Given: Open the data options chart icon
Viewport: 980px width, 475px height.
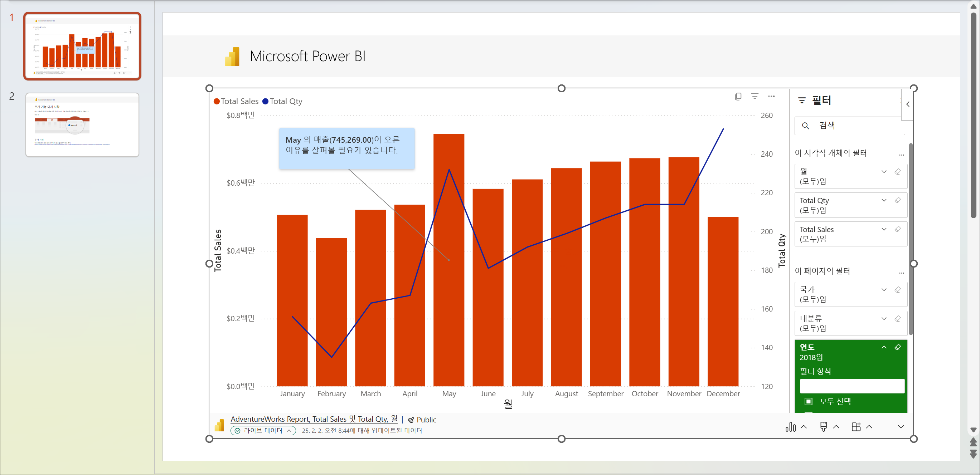Looking at the screenshot, I should 791,427.
